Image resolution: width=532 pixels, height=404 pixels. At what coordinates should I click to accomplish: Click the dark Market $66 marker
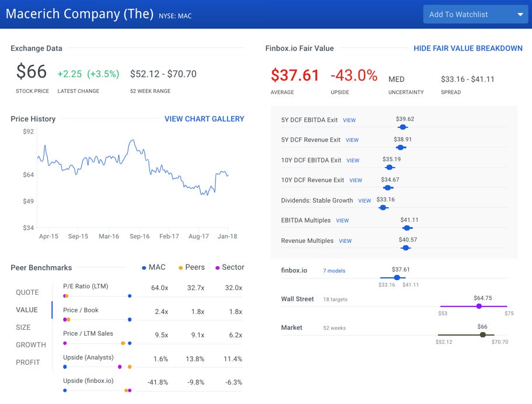click(x=482, y=335)
